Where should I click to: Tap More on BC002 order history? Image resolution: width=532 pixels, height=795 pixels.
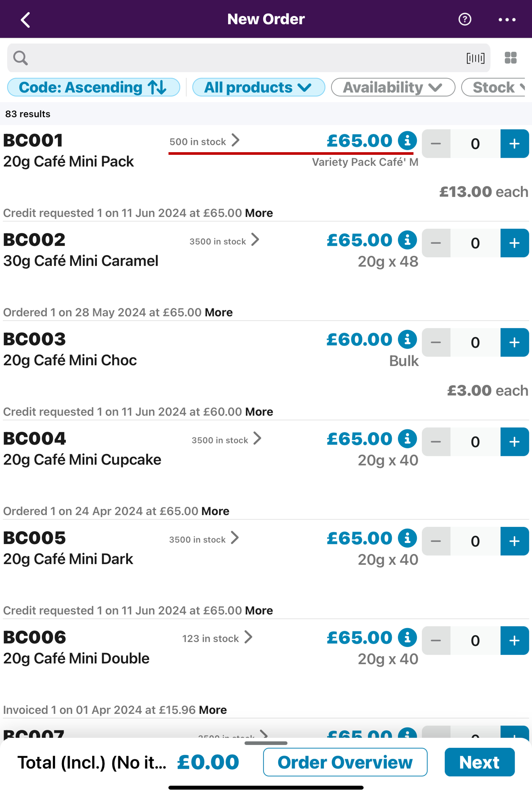(x=219, y=313)
